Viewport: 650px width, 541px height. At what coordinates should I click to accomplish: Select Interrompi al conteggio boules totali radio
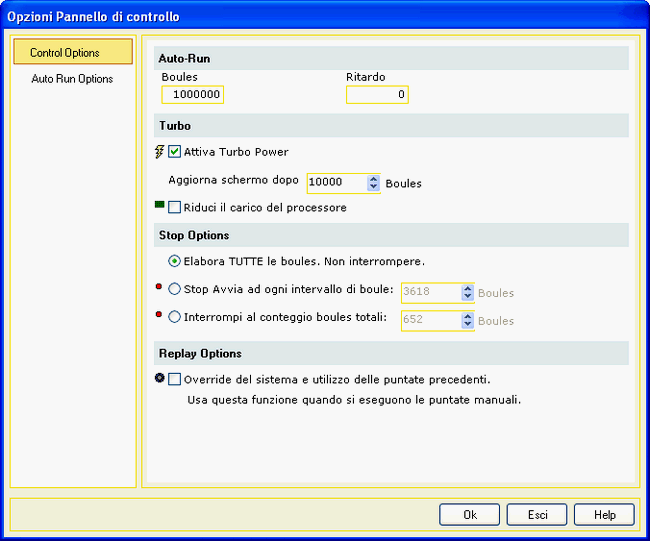pos(175,318)
